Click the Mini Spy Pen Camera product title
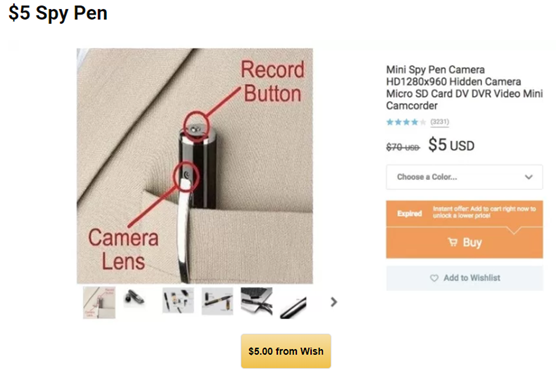558x375 pixels. [464, 88]
